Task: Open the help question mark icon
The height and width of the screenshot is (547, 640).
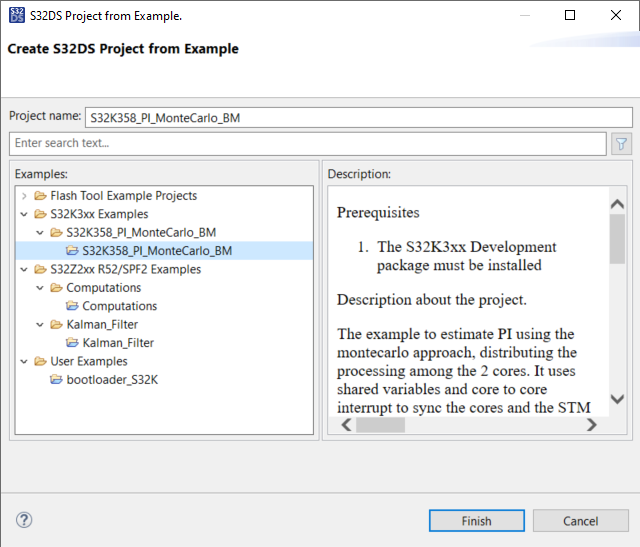Action: click(24, 520)
